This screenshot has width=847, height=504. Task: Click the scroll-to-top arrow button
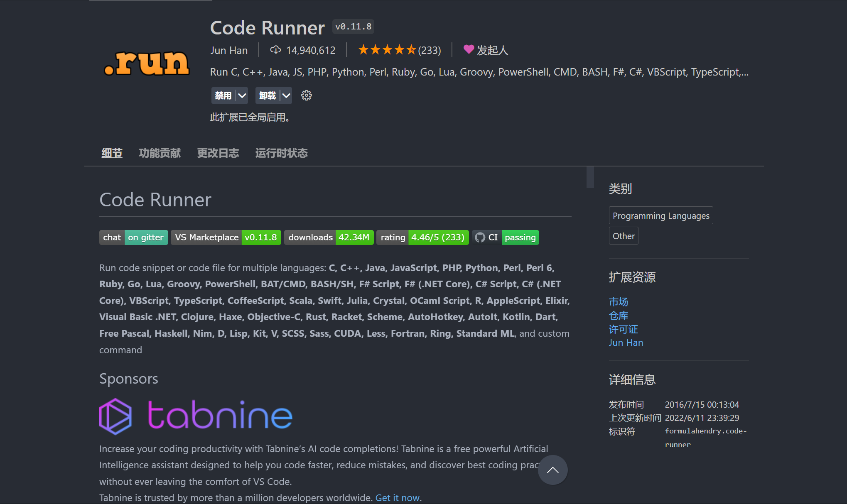[552, 470]
